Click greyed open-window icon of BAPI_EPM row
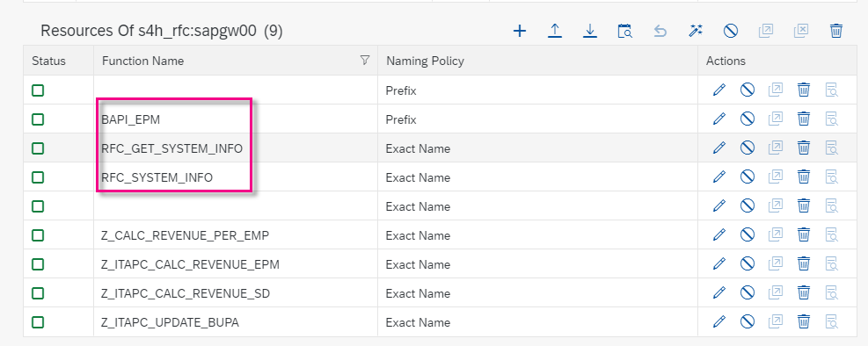Image resolution: width=868 pixels, height=346 pixels. pyautogui.click(x=776, y=119)
